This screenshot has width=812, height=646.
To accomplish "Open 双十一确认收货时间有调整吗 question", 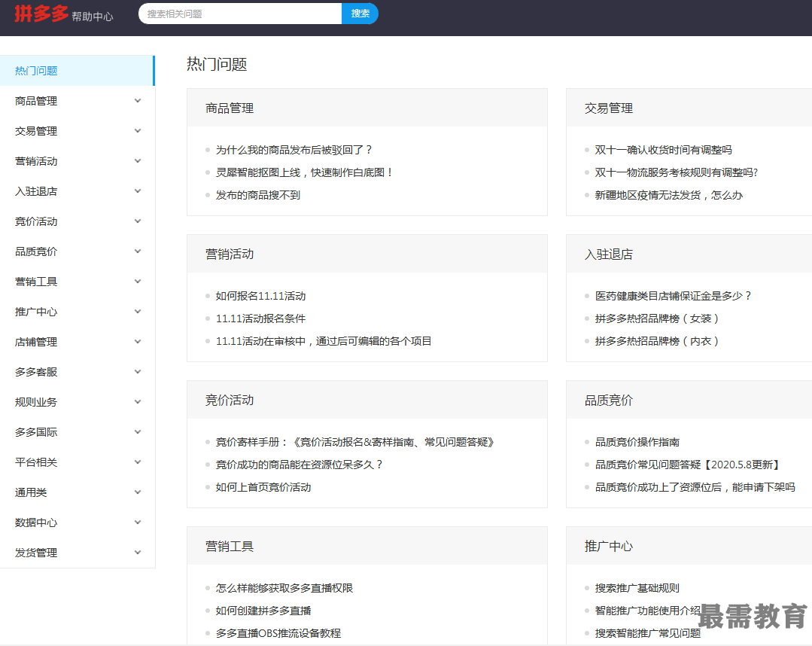I will pyautogui.click(x=664, y=150).
